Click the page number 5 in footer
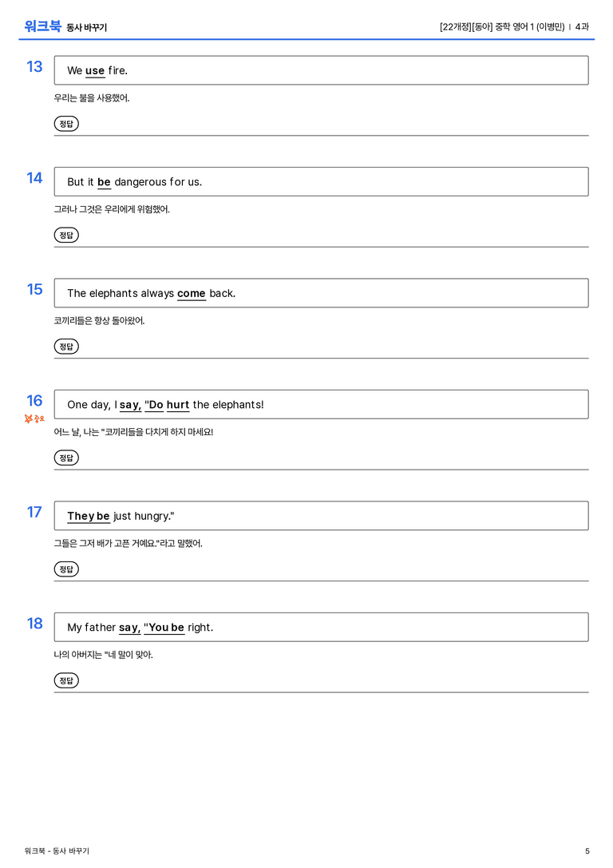Screen dimensions: 613x868 point(587,851)
